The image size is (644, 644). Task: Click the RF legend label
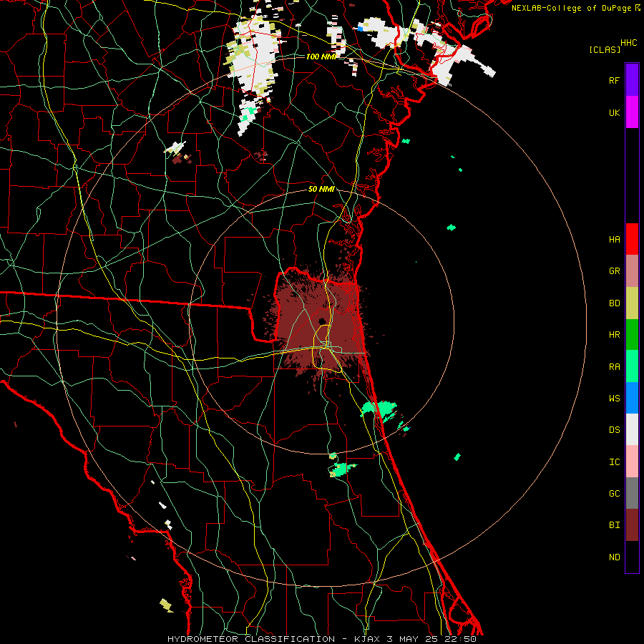click(614, 80)
